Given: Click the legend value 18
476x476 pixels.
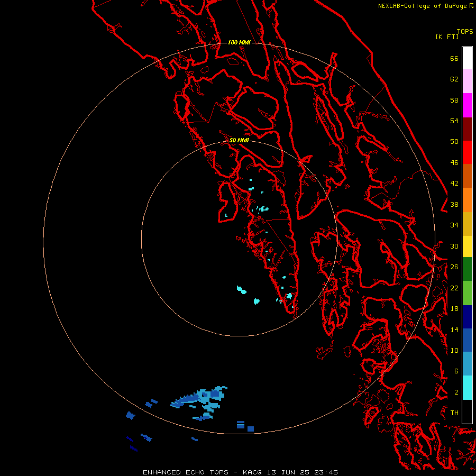Looking at the screenshot, I should click(454, 309).
